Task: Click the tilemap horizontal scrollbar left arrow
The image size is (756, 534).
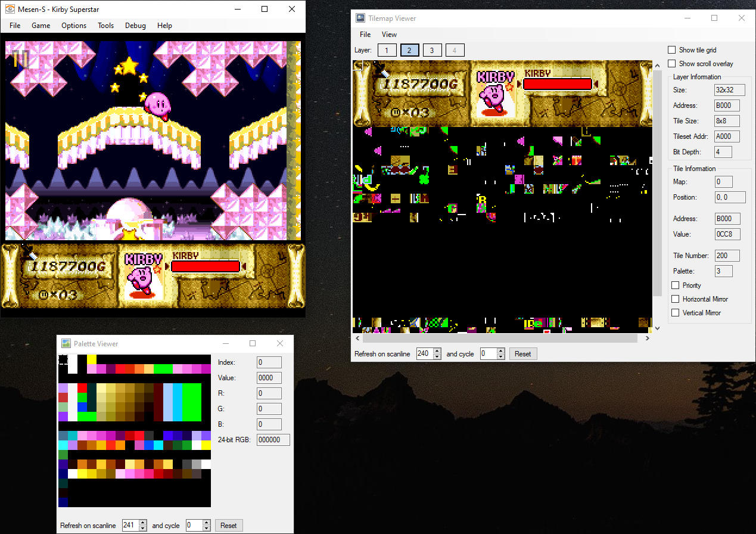Action: coord(357,339)
